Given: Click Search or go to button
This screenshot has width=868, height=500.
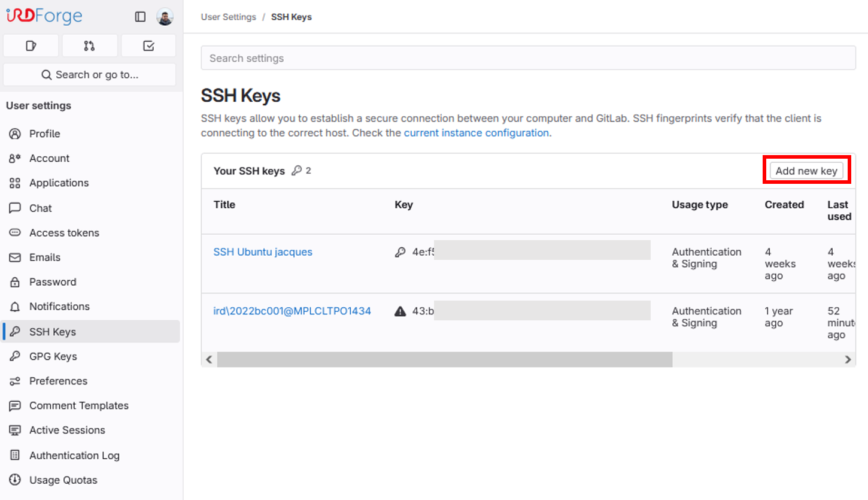Looking at the screenshot, I should [90, 75].
